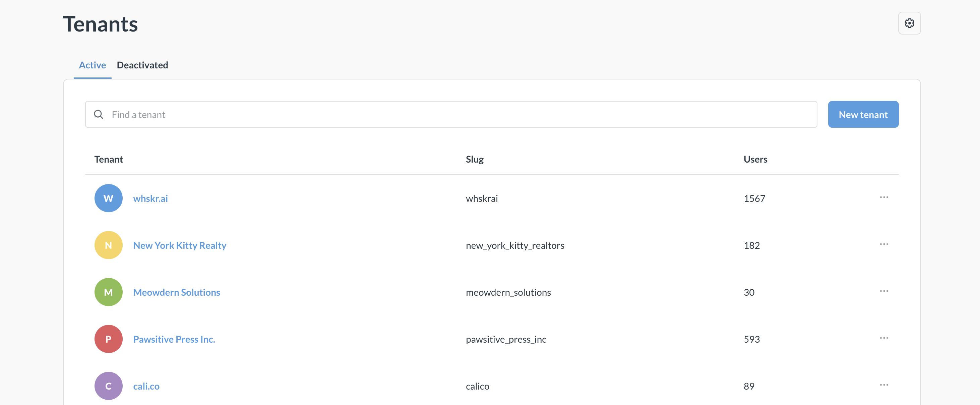Go to Meowdern Solutions tenant page
Image resolution: width=980 pixels, height=405 pixels.
[177, 292]
